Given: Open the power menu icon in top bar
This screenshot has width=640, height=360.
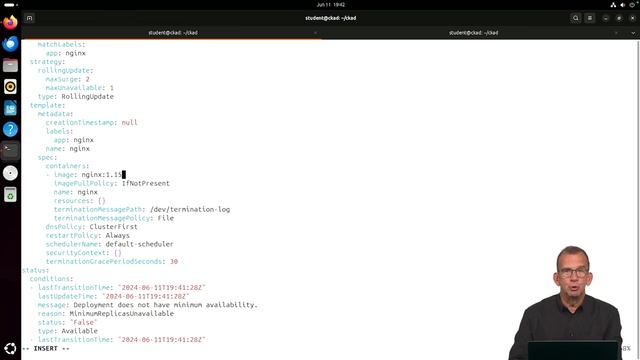Looking at the screenshot, I should 632,5.
